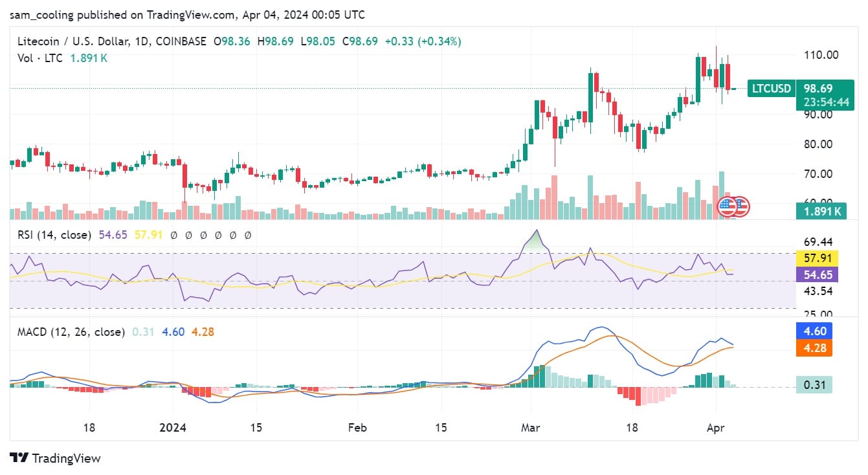The width and height of the screenshot is (868, 475).
Task: Click the Mar label on time axis
Action: (x=531, y=428)
